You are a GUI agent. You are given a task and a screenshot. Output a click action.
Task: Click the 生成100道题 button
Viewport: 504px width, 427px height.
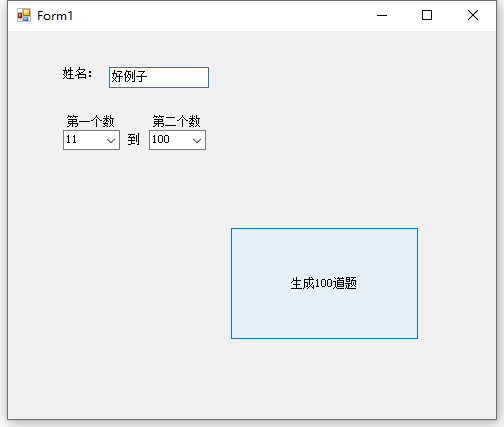click(x=324, y=283)
